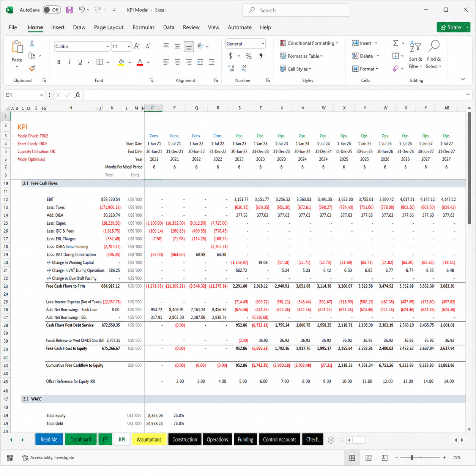Apply Italic formatting
Screen dimensions: 476x476
[69, 62]
